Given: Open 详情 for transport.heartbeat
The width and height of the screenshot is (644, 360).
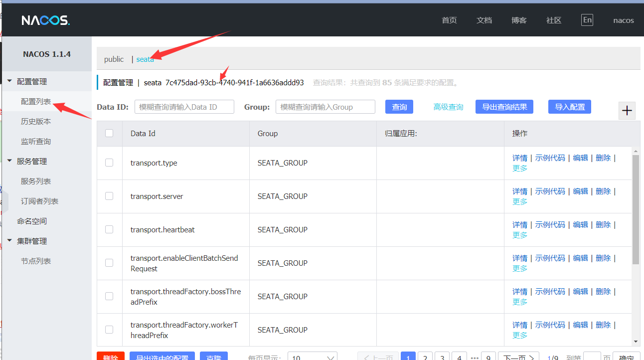Looking at the screenshot, I should click(520, 224).
